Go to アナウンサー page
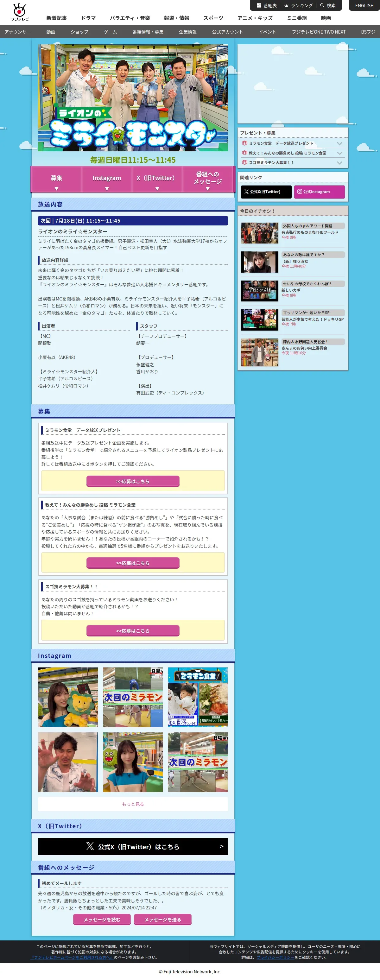The width and height of the screenshot is (380, 980). pos(17,32)
